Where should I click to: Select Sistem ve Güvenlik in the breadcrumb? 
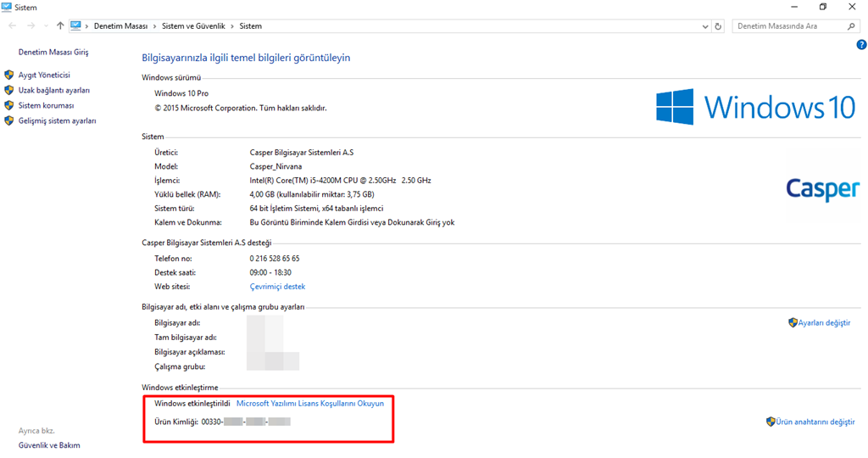point(193,26)
